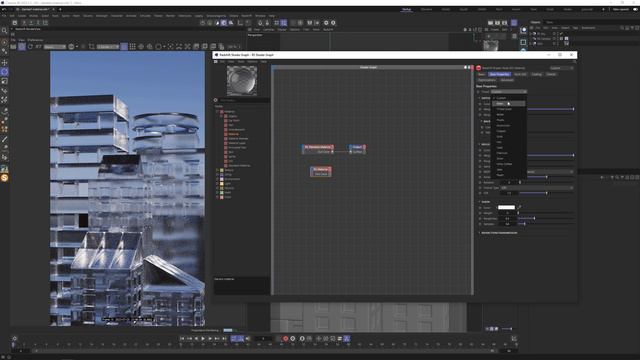The height and width of the screenshot is (360, 640).
Task: Switch to the Basic tab in node attributes
Action: [x=482, y=74]
